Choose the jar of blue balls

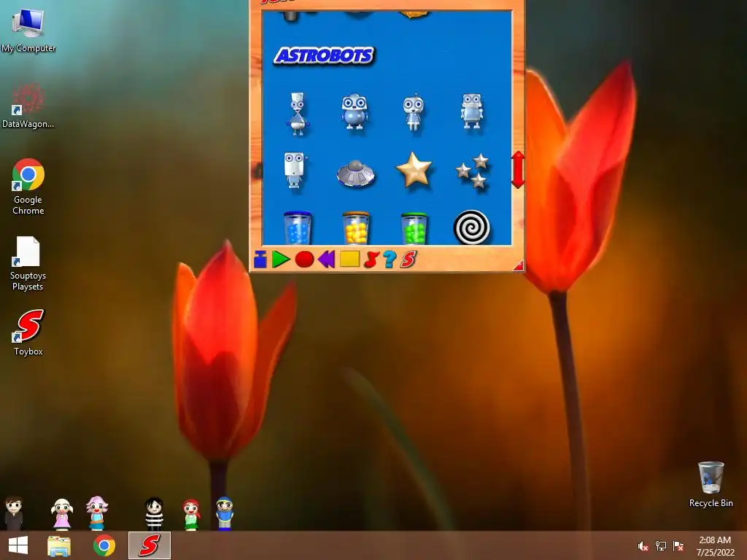coord(298,228)
